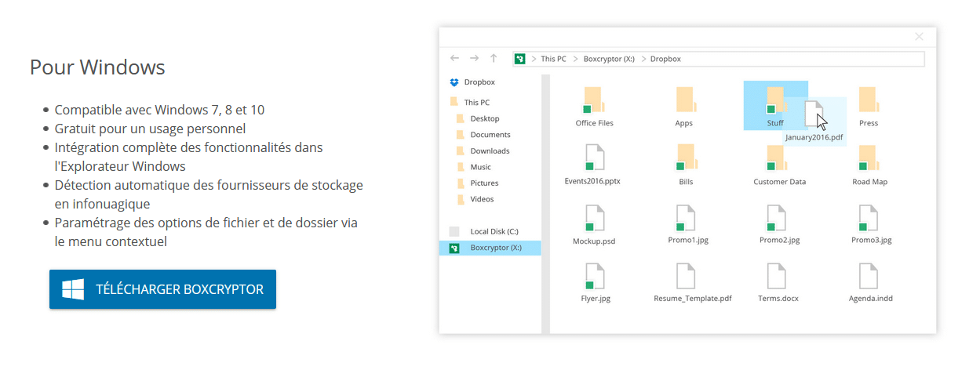Viewport: 980px width, 388px height.
Task: Click the Promo3.jpg file icon
Action: (x=868, y=217)
